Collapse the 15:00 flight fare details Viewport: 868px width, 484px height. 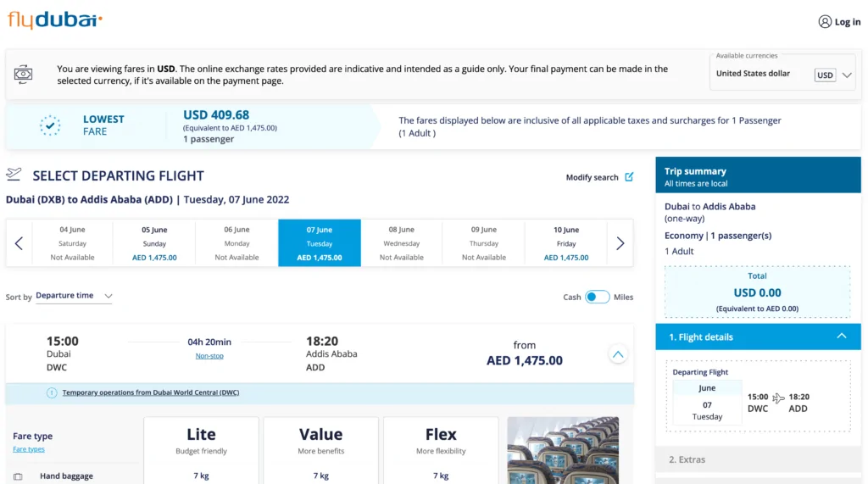click(618, 354)
